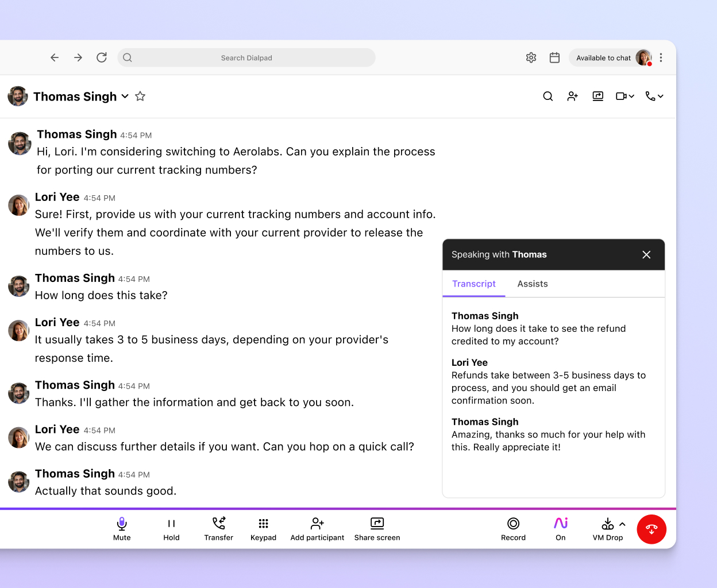Click the add person icon in header
The image size is (717, 588).
572,96
